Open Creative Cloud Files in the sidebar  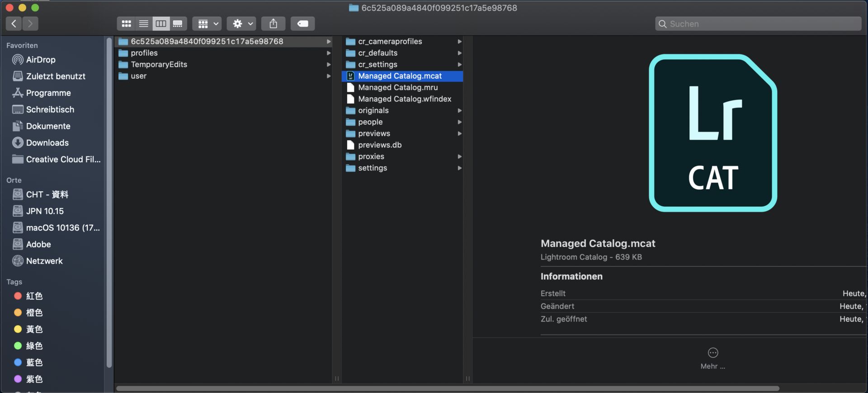[x=63, y=160]
